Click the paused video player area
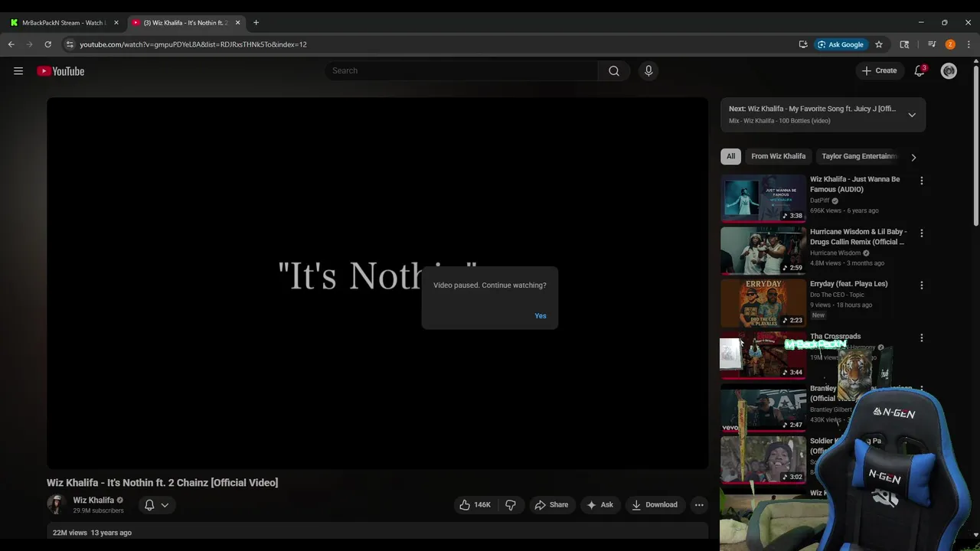The width and height of the screenshot is (980, 551). 377,282
